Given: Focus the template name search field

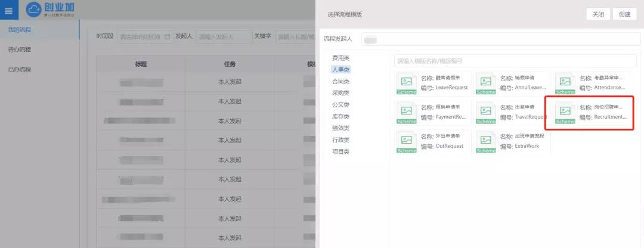Looking at the screenshot, I should point(515,61).
